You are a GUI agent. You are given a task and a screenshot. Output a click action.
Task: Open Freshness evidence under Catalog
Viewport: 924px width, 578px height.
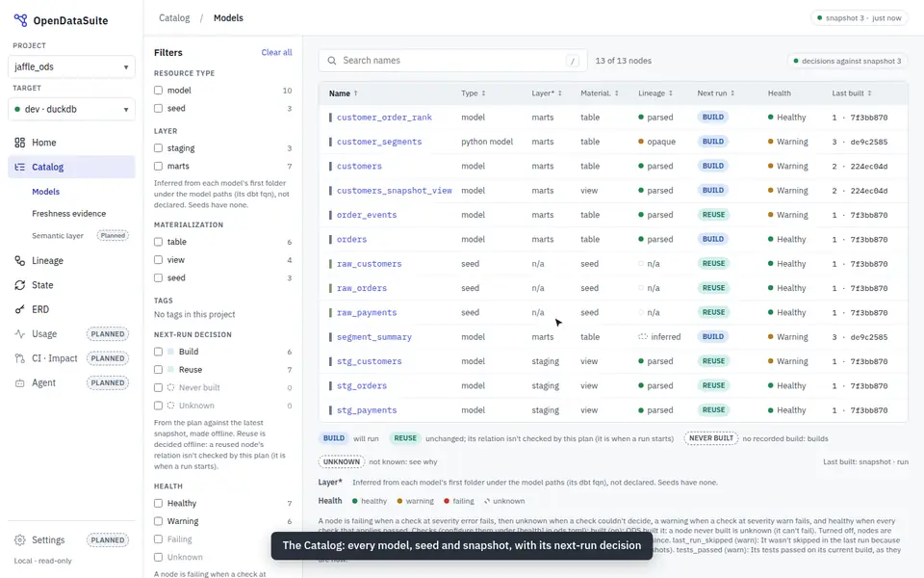[69, 214]
